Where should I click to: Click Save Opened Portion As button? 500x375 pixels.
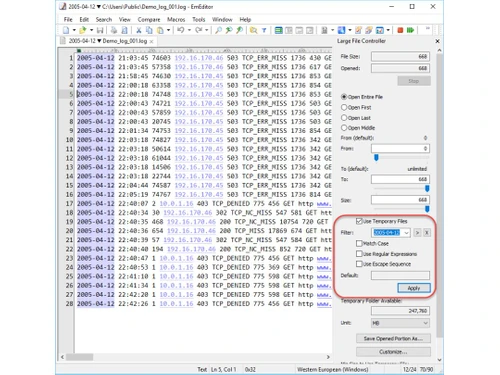click(x=393, y=339)
